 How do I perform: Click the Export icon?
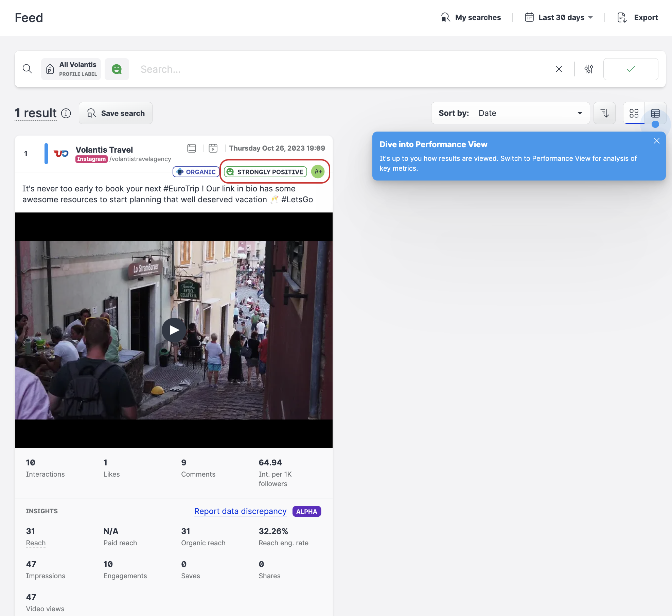click(622, 17)
